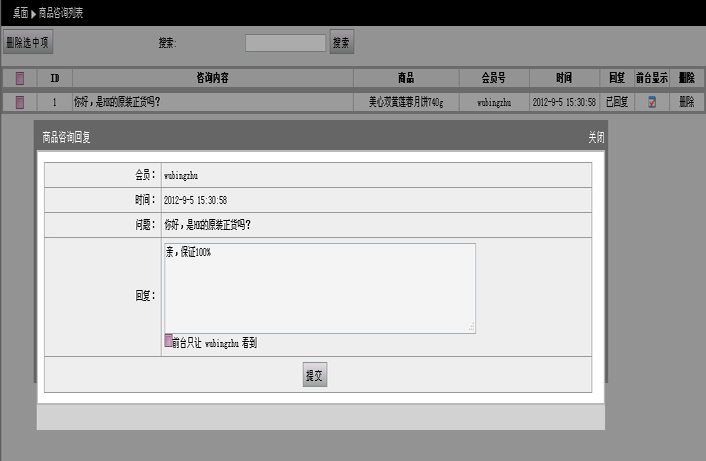Click 关闭 to close the reply dialog
Viewport: 706px width, 461px height.
click(x=596, y=137)
